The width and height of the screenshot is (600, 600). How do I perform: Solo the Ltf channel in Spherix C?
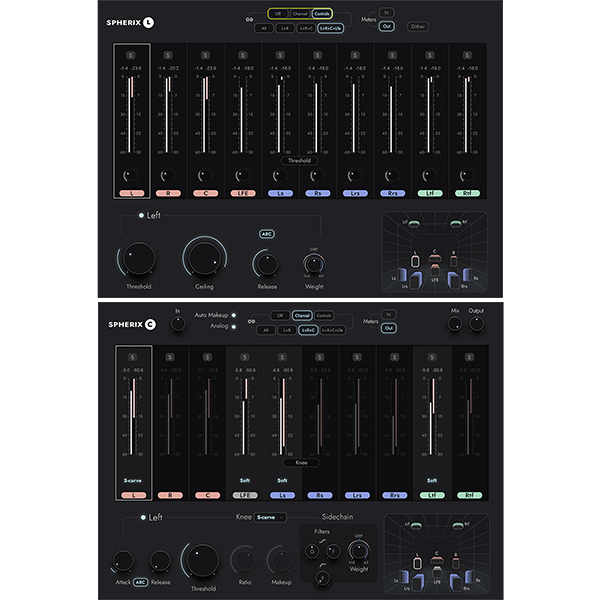coord(432,357)
